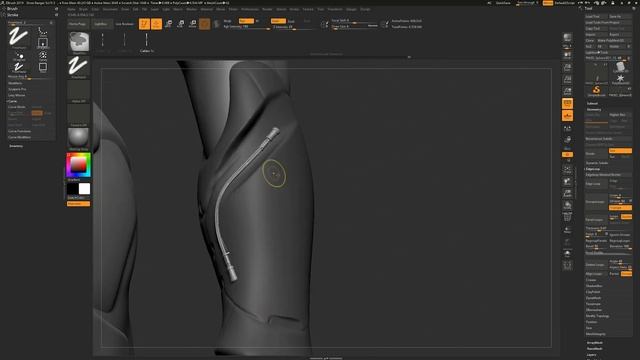This screenshot has height=360, width=640.
Task: Toggle the Triangle option under GroupsLoops
Action: tap(620, 208)
